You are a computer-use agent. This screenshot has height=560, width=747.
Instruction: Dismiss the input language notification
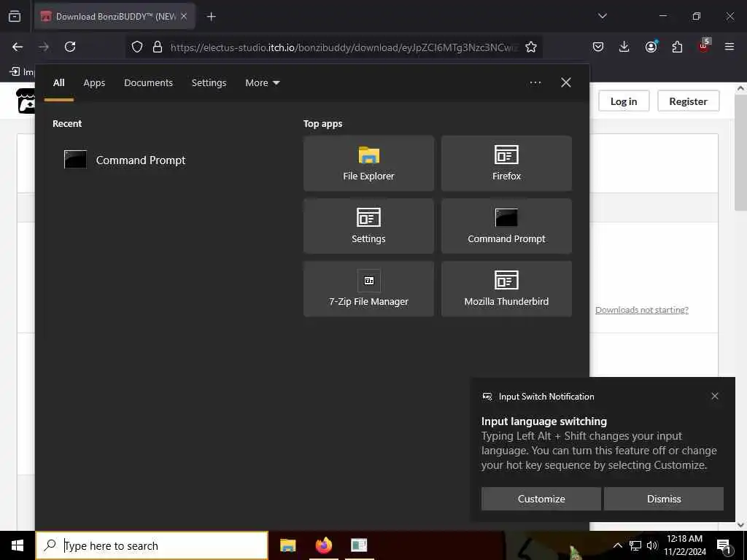[664, 499]
